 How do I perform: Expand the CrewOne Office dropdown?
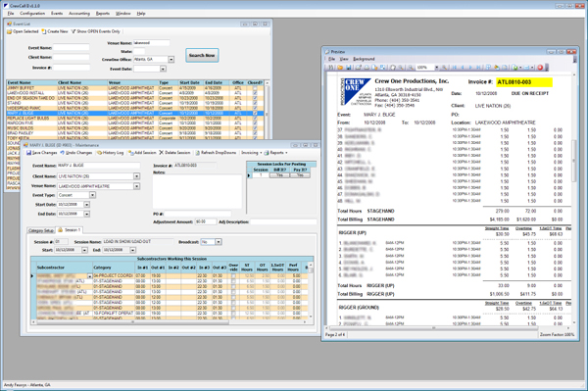tap(171, 60)
